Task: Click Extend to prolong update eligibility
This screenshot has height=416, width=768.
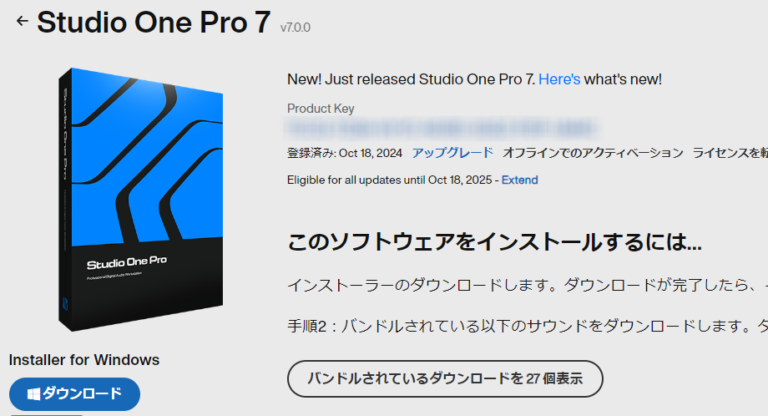Action: click(519, 180)
